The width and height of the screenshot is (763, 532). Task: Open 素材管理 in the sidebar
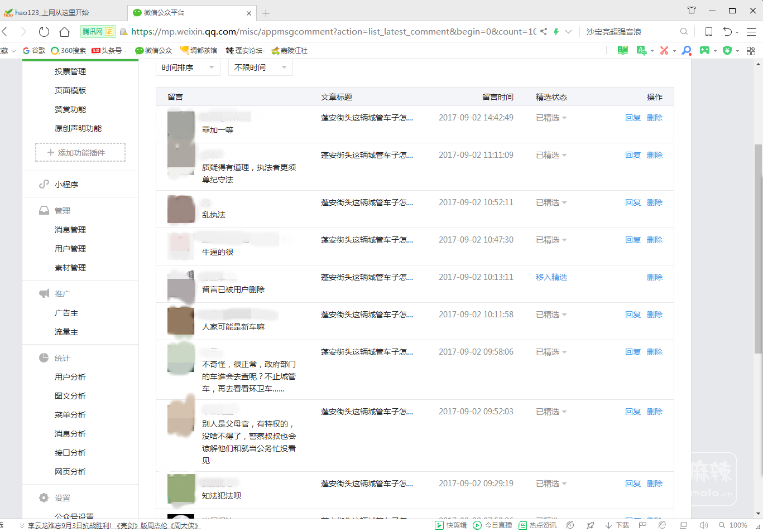[70, 268]
